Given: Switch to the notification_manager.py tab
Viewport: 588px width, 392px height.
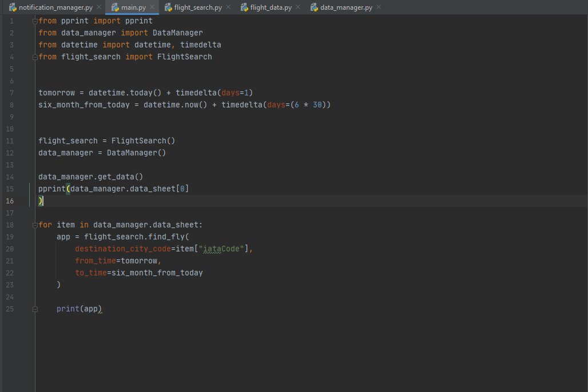Looking at the screenshot, I should click(55, 7).
